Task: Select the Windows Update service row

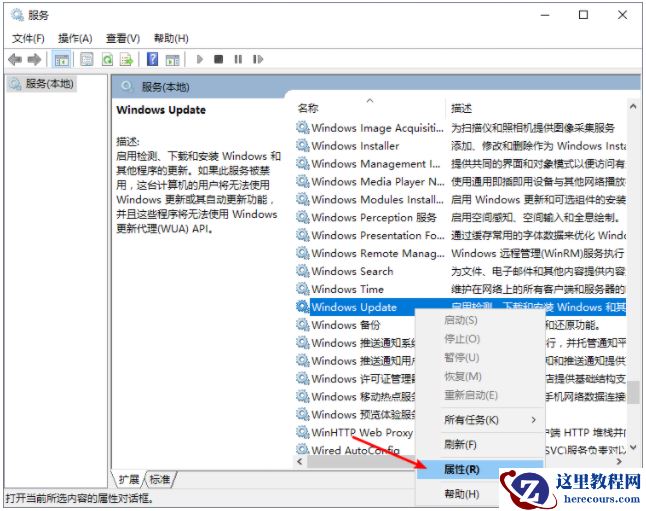Action: point(461,307)
